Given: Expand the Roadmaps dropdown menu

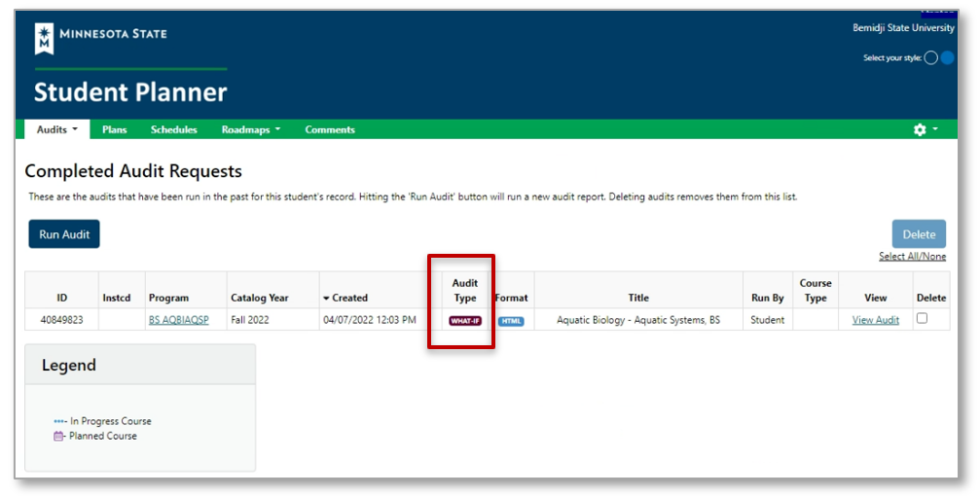Looking at the screenshot, I should [250, 129].
